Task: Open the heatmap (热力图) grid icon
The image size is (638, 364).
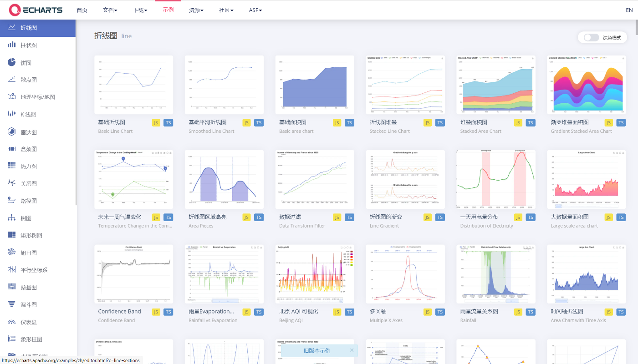Action: [x=12, y=166]
